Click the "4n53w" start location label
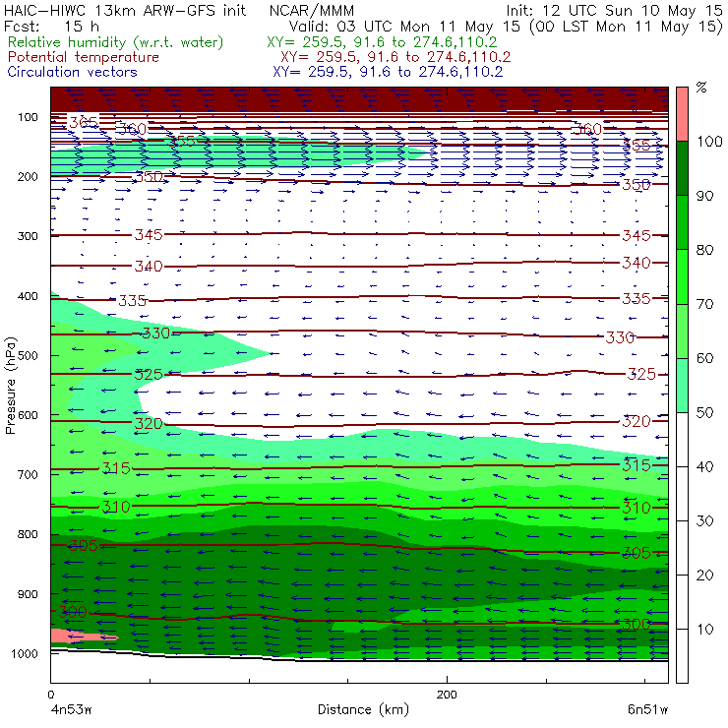Screen dimensions: 728x728 pos(71,709)
